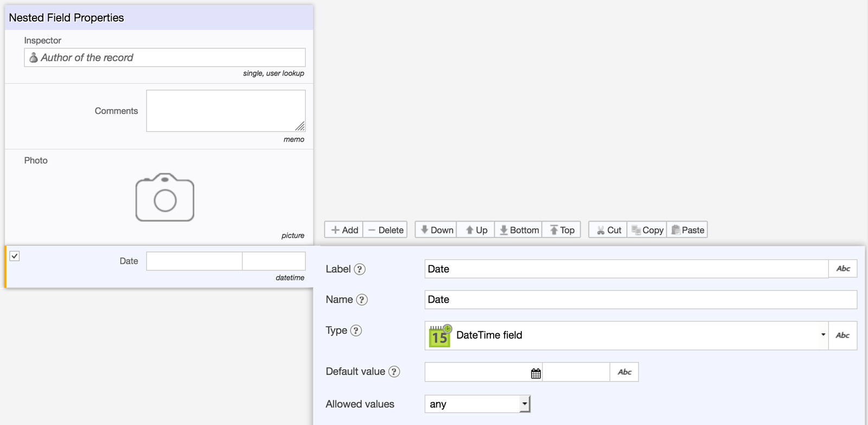
Task: Move field to Bottom using toolbar
Action: point(519,230)
